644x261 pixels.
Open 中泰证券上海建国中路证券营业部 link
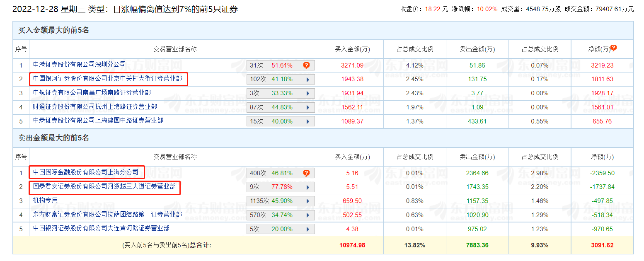coord(98,121)
